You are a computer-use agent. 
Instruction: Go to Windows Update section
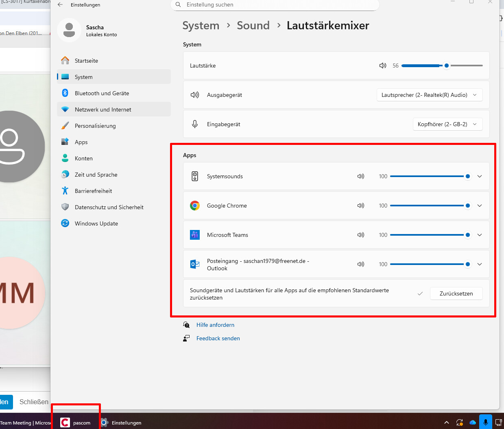(x=96, y=223)
